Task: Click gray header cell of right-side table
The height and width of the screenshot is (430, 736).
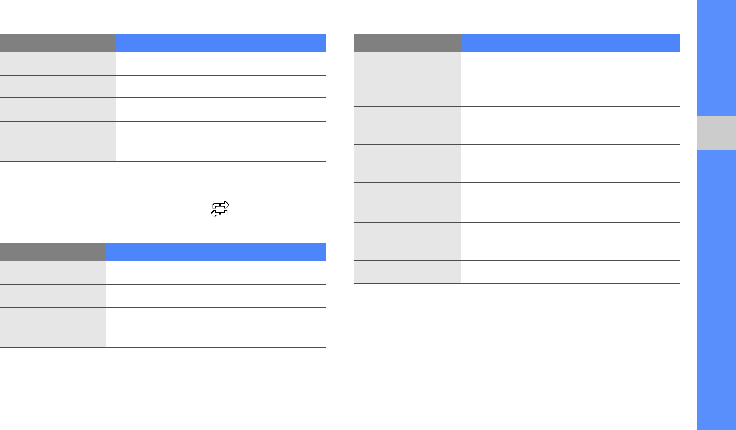Action: click(x=407, y=43)
